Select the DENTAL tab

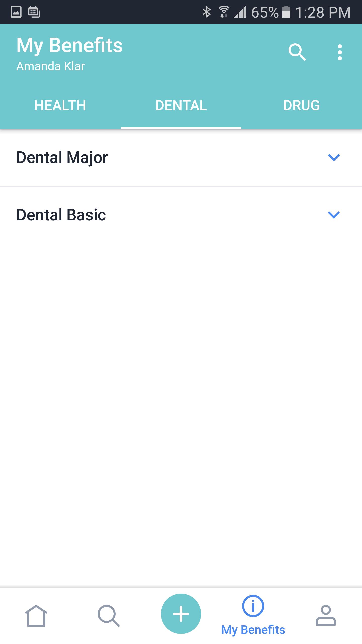point(181,105)
